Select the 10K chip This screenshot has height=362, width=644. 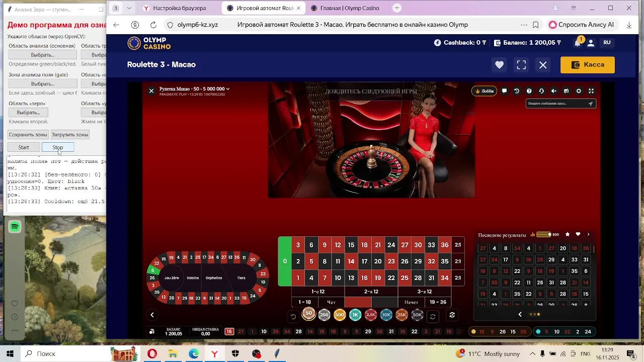386,315
